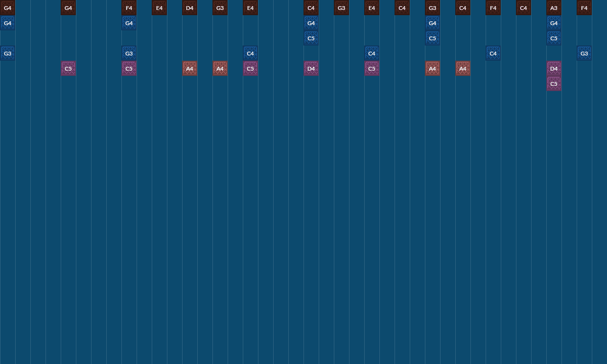The height and width of the screenshot is (364, 607).
Task: Click the blue G4 note directly under the brown G4
Action: pos(8,23)
